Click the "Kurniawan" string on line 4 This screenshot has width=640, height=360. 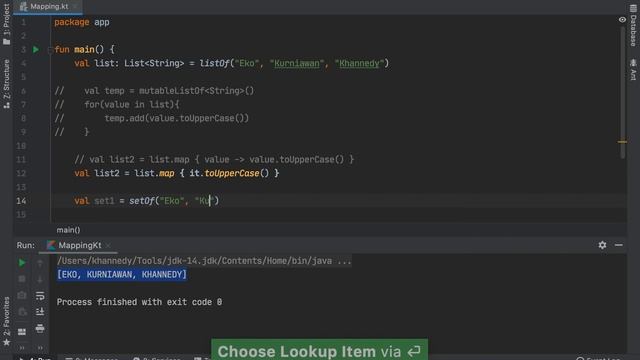pyautogui.click(x=297, y=63)
